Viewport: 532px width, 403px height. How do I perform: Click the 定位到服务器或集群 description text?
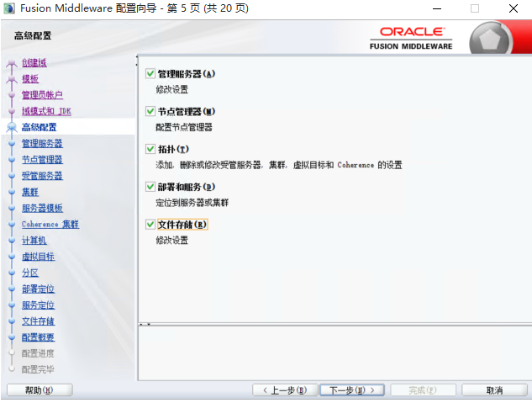coord(192,203)
